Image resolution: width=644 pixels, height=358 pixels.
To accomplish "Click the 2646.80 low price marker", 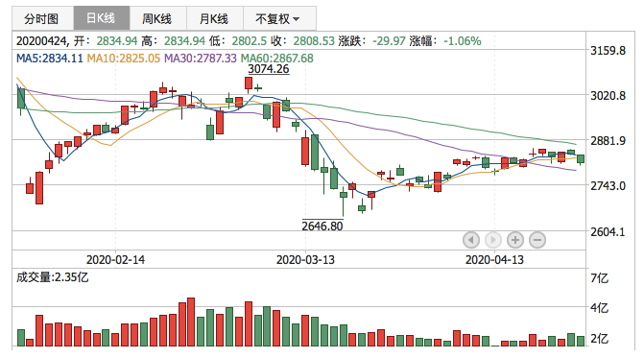I will [322, 226].
